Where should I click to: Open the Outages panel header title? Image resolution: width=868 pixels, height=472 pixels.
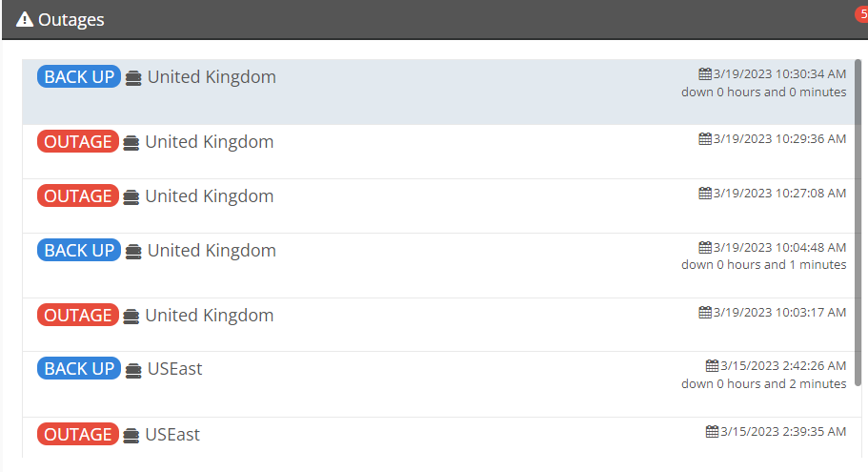coord(71,20)
